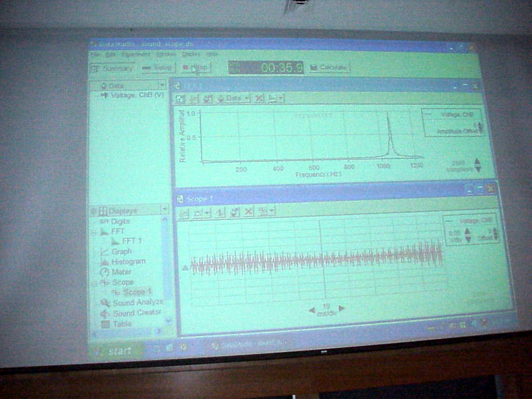
Task: Select the Histogram display icon
Action: pyautogui.click(x=105, y=262)
